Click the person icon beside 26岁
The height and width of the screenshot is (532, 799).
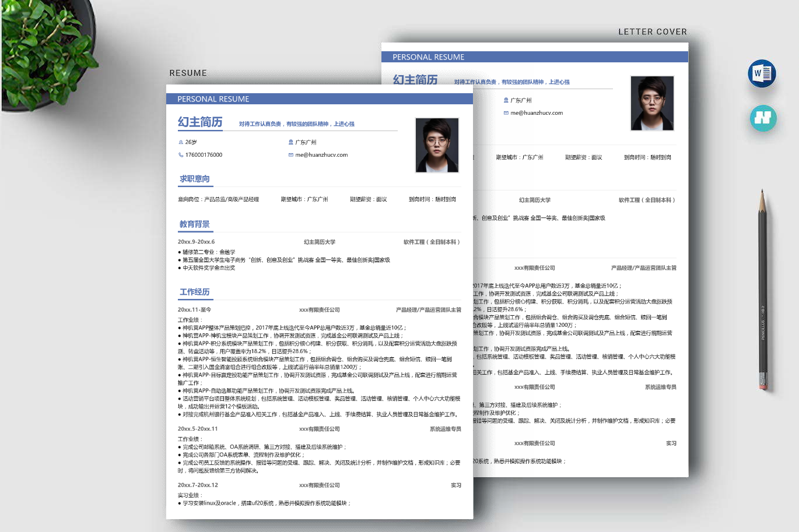181,142
